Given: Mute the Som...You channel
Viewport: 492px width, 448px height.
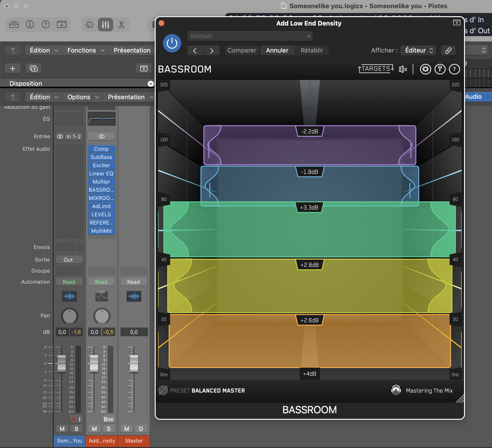Looking at the screenshot, I should tap(62, 429).
